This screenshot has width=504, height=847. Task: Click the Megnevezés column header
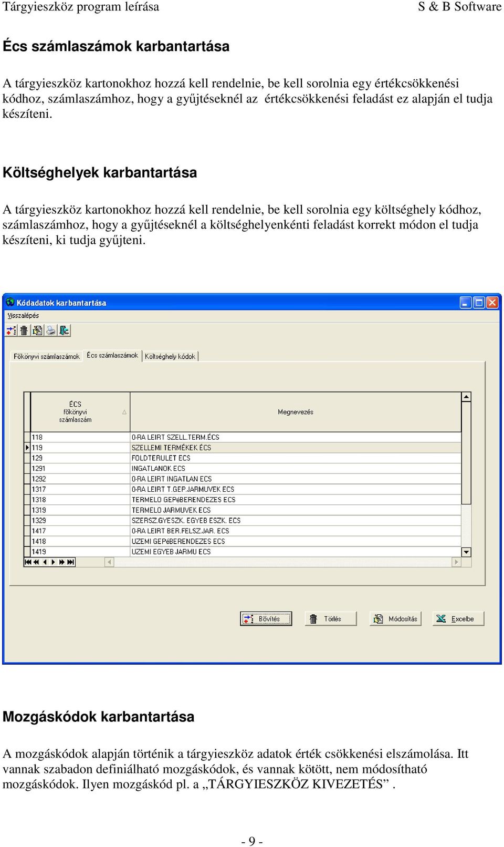coord(296,412)
